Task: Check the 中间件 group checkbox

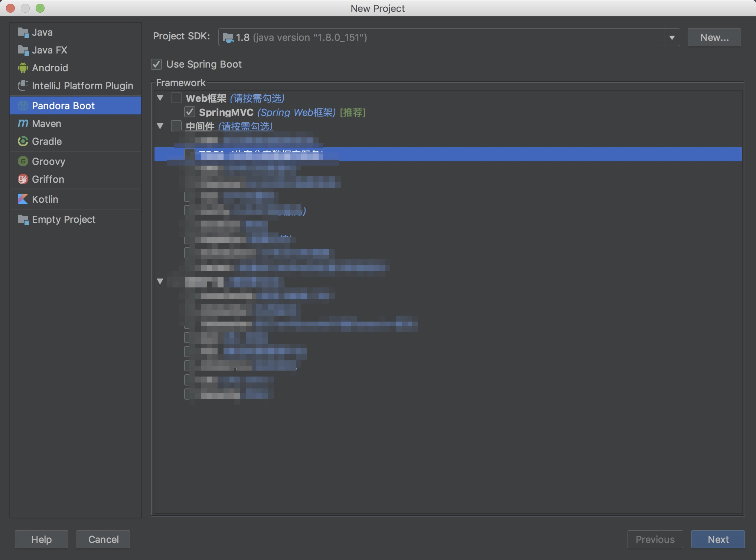Action: coord(176,126)
